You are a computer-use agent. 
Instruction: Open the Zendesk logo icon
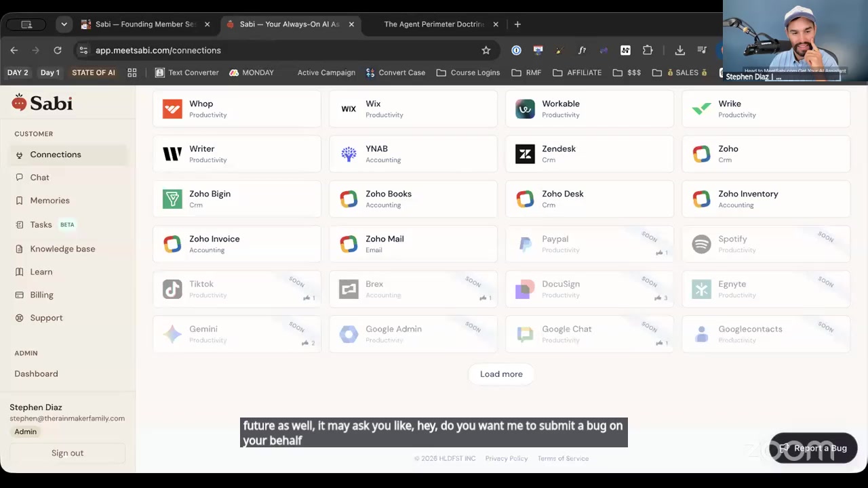(x=525, y=154)
